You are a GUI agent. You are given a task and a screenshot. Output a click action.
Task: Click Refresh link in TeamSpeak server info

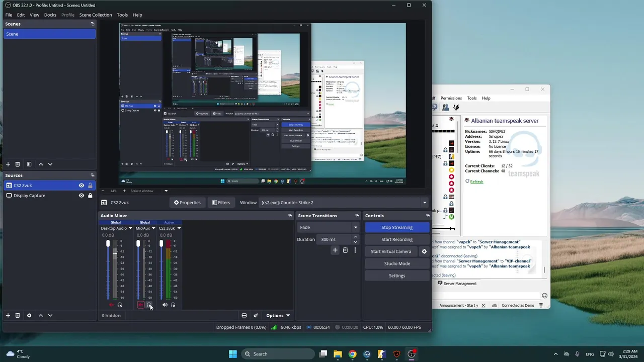point(476,182)
